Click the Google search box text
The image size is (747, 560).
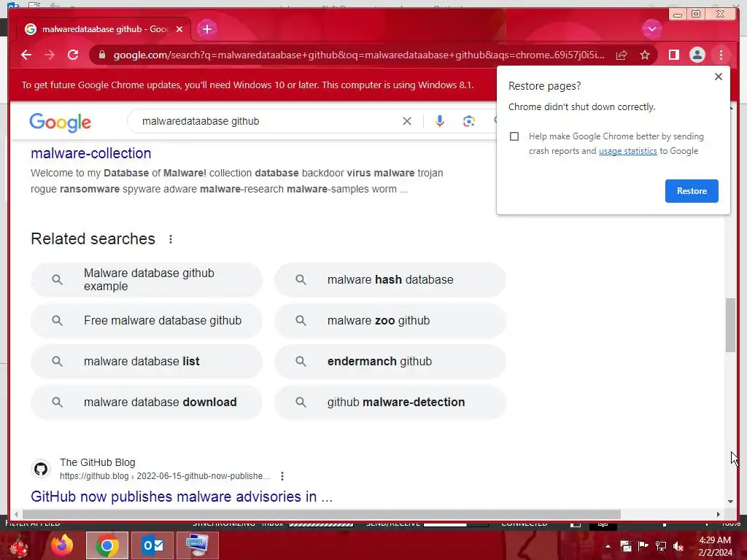(201, 122)
